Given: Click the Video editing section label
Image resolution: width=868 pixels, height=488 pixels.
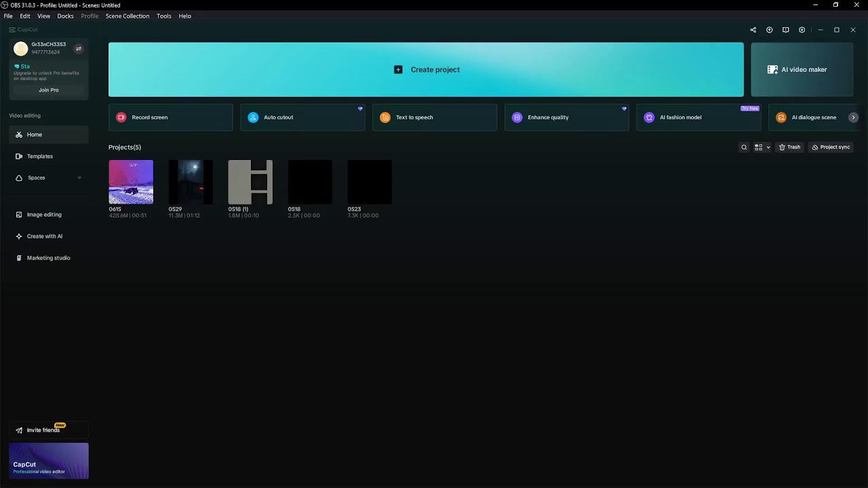Looking at the screenshot, I should (x=25, y=116).
